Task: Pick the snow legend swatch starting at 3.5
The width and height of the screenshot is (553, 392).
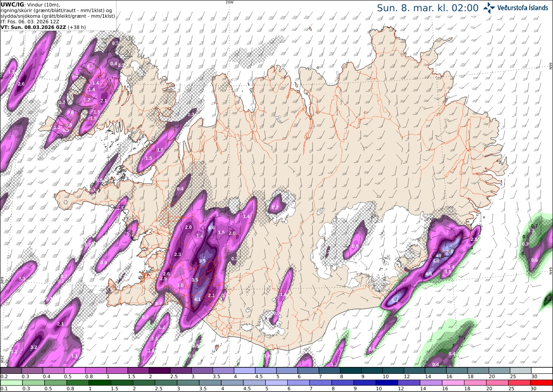Action: point(223,370)
